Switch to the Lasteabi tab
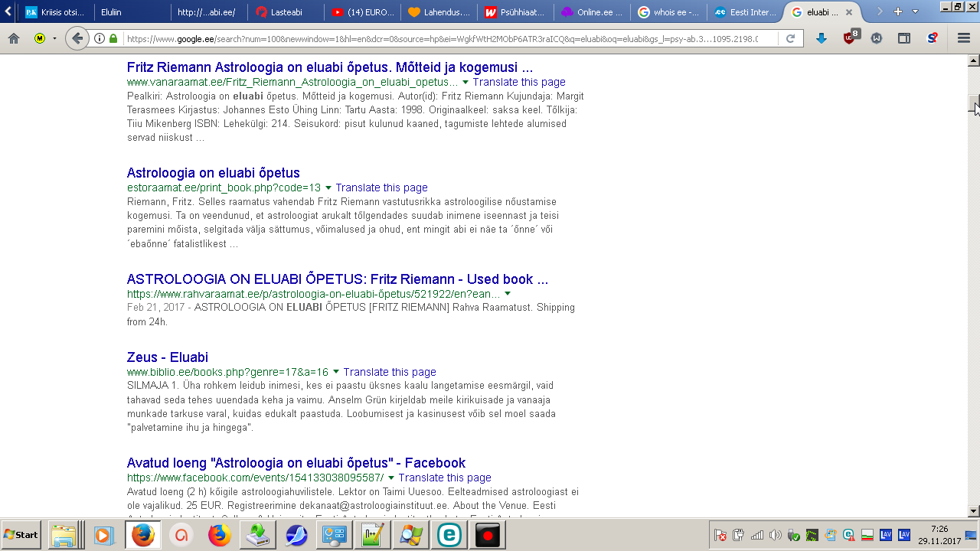 (x=283, y=12)
